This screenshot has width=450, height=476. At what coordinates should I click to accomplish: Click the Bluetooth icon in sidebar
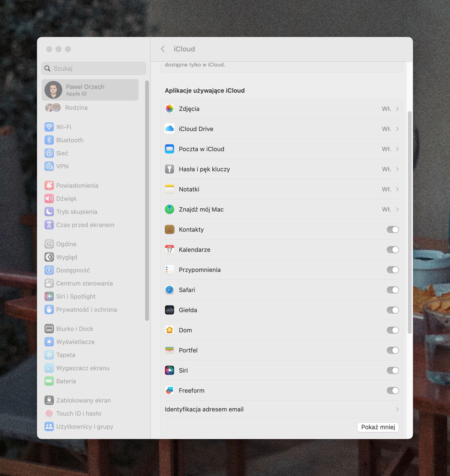pos(49,140)
